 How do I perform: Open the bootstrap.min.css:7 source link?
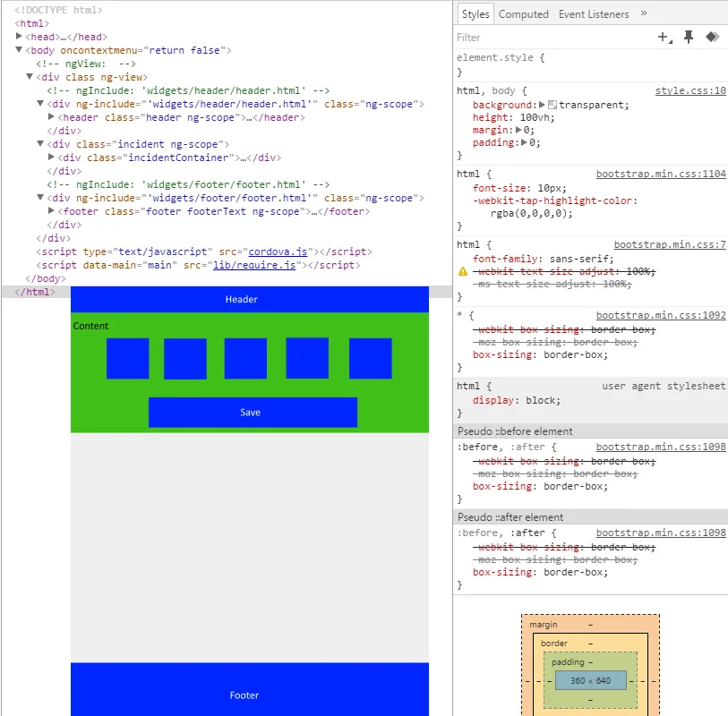670,244
